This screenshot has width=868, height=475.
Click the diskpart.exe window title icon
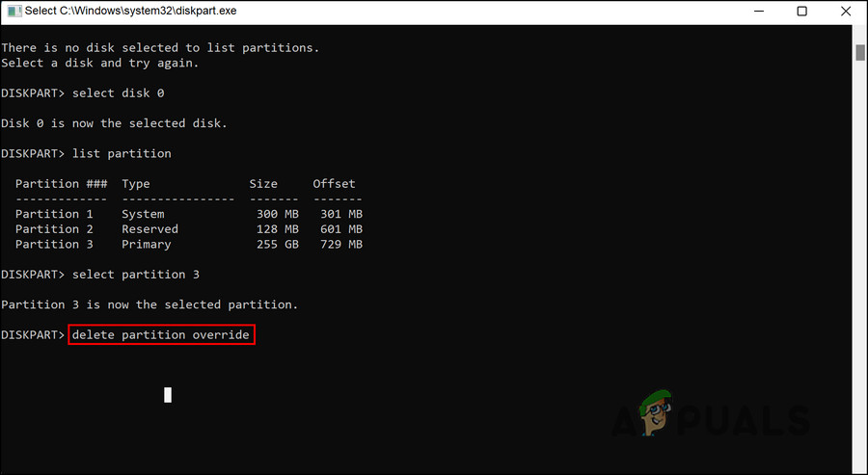click(x=14, y=11)
